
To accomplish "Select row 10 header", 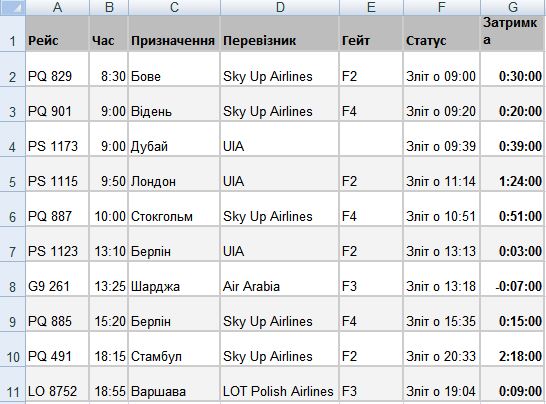I will 13,349.
